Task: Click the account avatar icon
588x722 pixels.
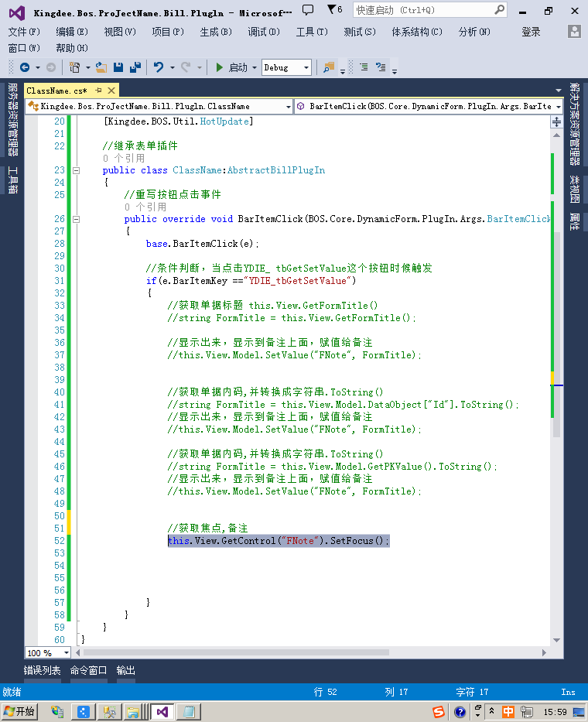Action: tap(574, 31)
